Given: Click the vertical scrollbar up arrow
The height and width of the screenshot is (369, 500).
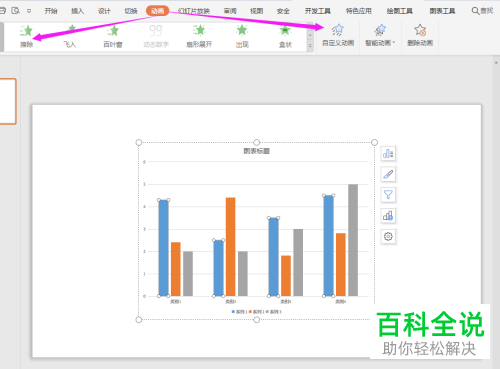Looking at the screenshot, I should tap(496, 62).
